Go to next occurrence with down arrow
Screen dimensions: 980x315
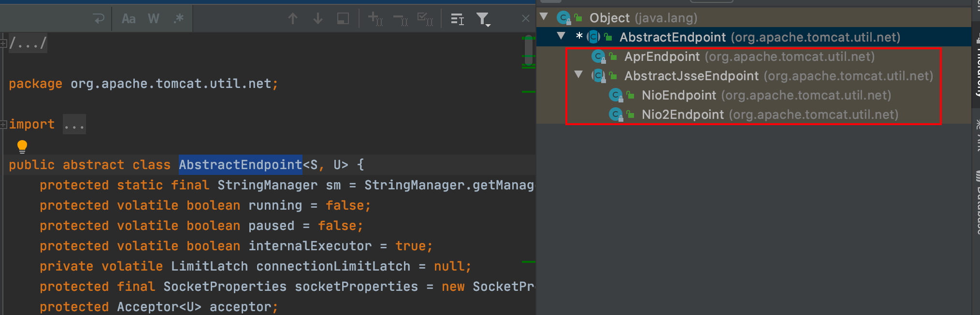pyautogui.click(x=318, y=19)
